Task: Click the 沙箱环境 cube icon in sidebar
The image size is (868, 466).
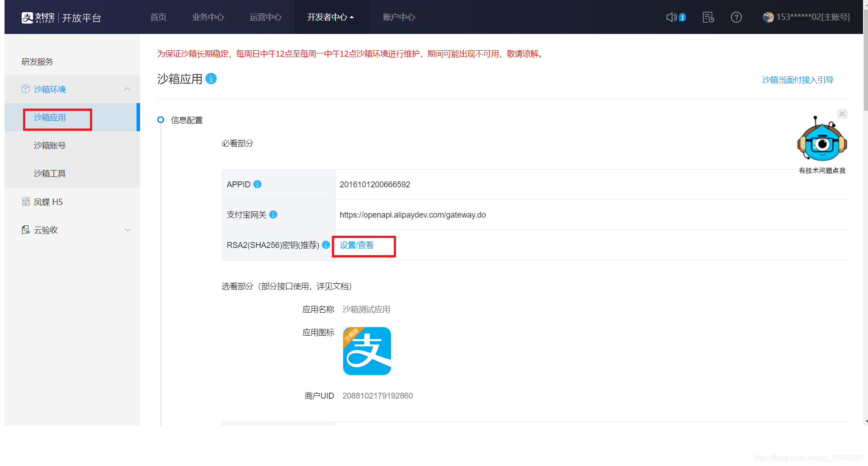Action: coord(26,89)
